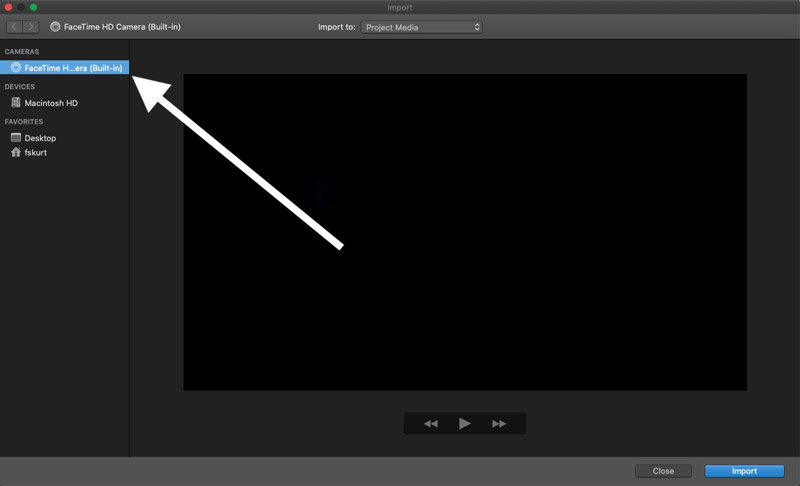Click the black camera preview area
Image resolution: width=800 pixels, height=486 pixels.
(465, 232)
